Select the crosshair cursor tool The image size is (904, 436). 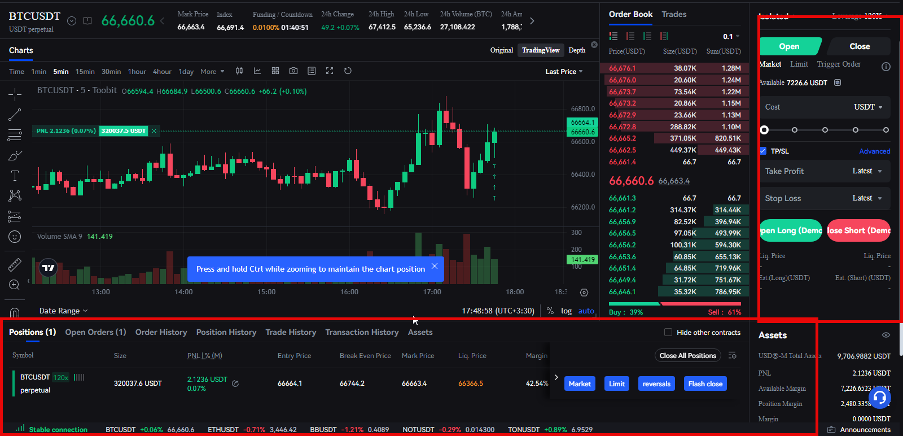(15, 93)
